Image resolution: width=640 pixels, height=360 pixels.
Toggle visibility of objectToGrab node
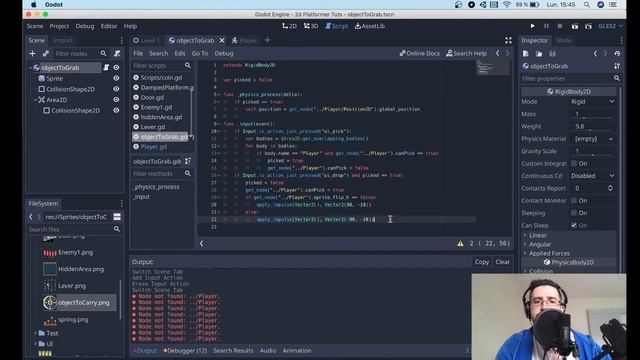click(x=116, y=67)
